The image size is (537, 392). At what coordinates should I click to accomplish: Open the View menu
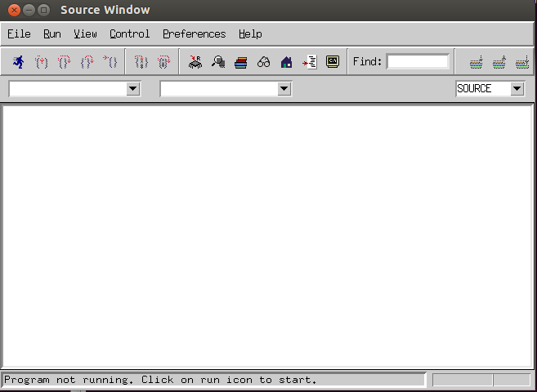pos(85,33)
